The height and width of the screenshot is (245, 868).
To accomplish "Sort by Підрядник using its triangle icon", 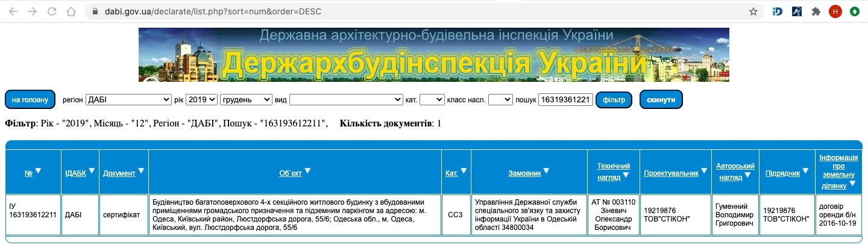I will tap(807, 171).
